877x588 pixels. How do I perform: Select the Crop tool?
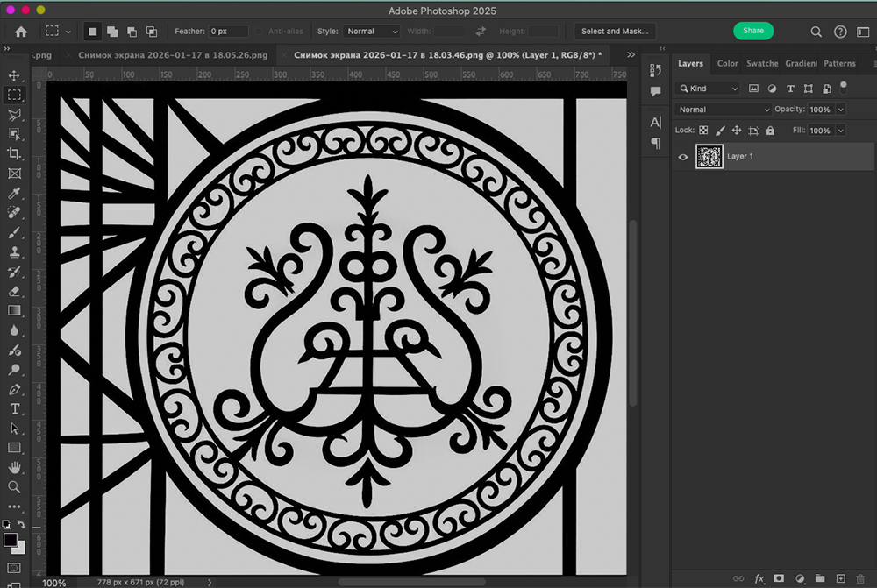14,153
